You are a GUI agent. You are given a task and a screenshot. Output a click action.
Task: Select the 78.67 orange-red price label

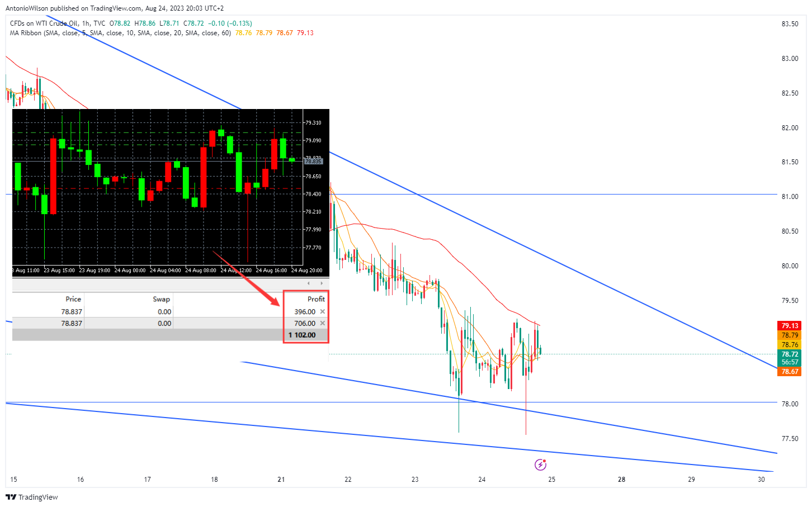coord(790,371)
